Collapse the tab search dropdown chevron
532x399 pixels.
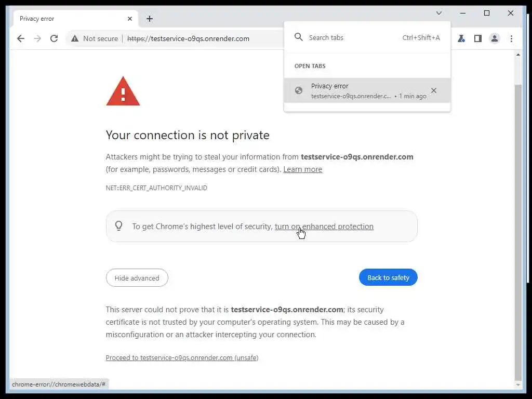pos(439,13)
